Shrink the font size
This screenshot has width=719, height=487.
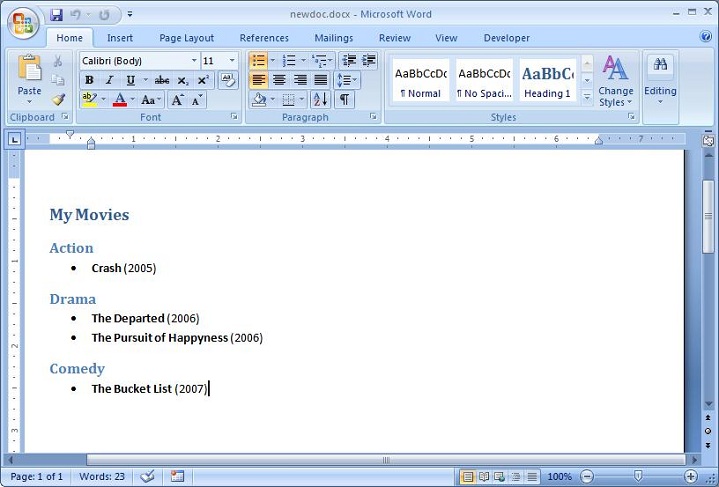point(197,100)
